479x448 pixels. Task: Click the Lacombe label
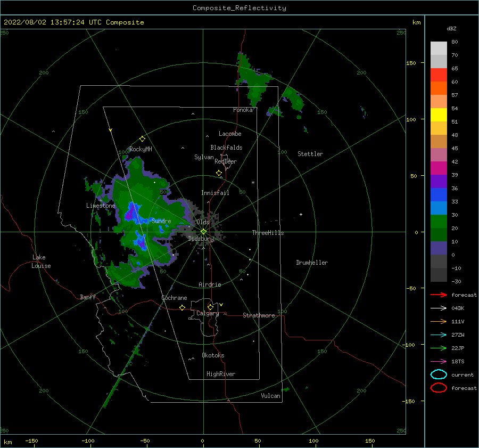coord(230,134)
